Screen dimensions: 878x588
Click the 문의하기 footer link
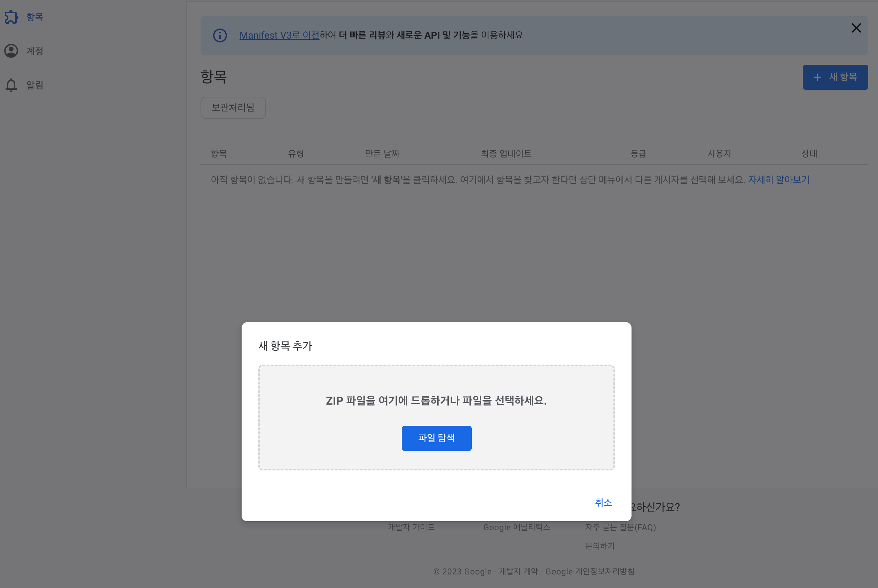click(x=599, y=546)
